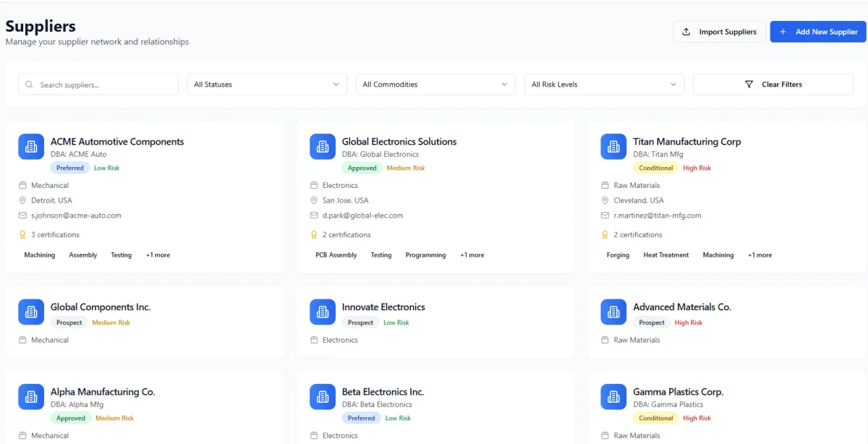This screenshot has height=444, width=868.
Task: Click the Advanced Materials Co. building icon
Action: point(613,312)
